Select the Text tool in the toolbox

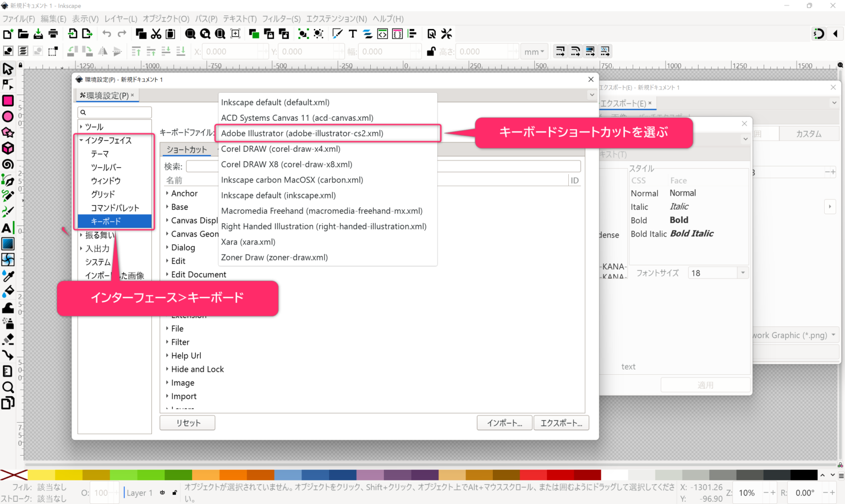pyautogui.click(x=8, y=227)
